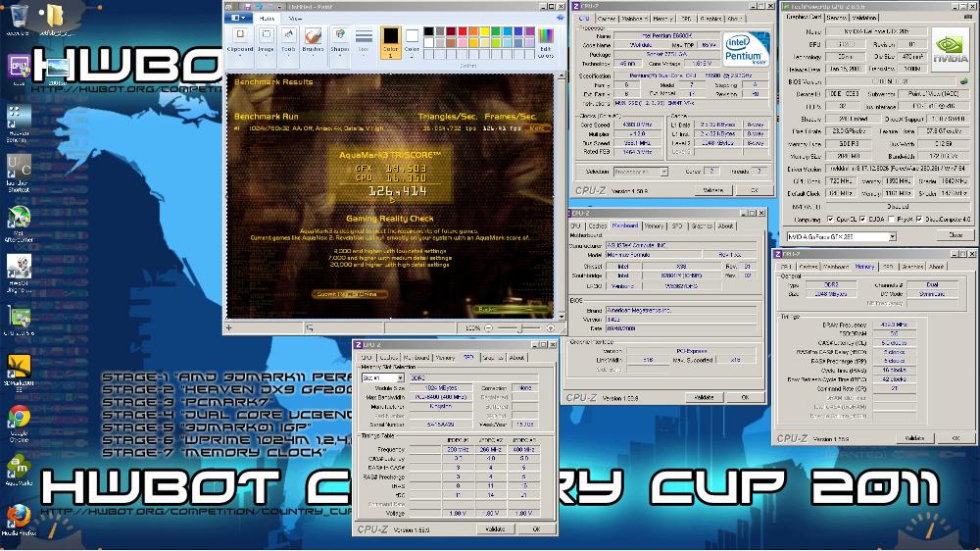980x551 pixels.
Task: Switch to the View tab in Paint
Action: click(295, 19)
